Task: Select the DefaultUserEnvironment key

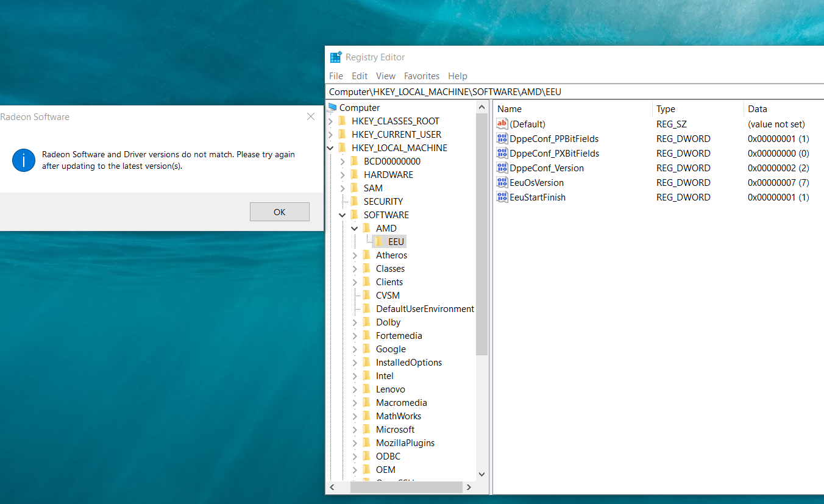Action: click(x=425, y=308)
